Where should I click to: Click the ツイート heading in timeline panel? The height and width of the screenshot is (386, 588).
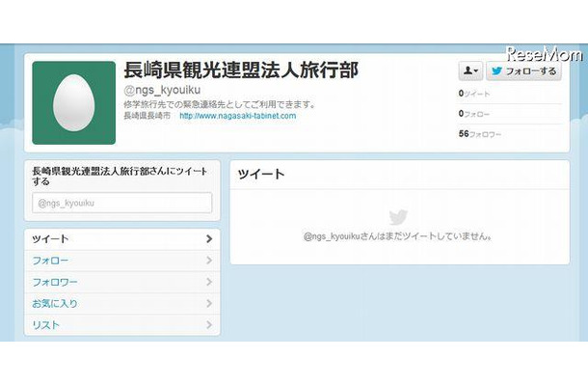pos(261,175)
